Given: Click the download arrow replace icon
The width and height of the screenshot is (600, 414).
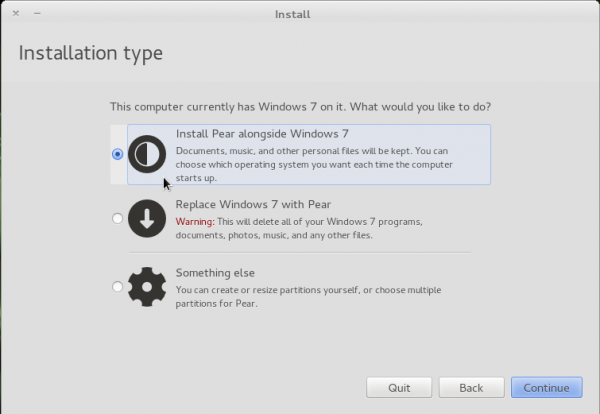Looking at the screenshot, I should 147,218.
